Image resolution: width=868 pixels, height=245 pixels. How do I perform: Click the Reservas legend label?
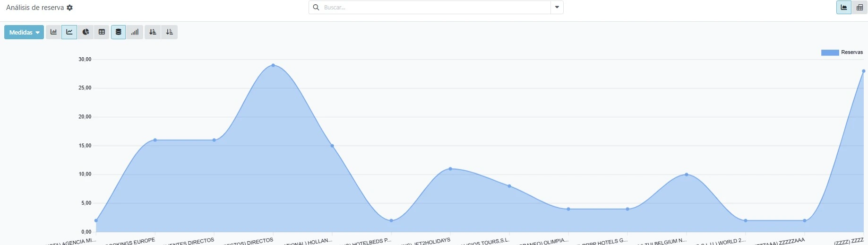pyautogui.click(x=852, y=52)
